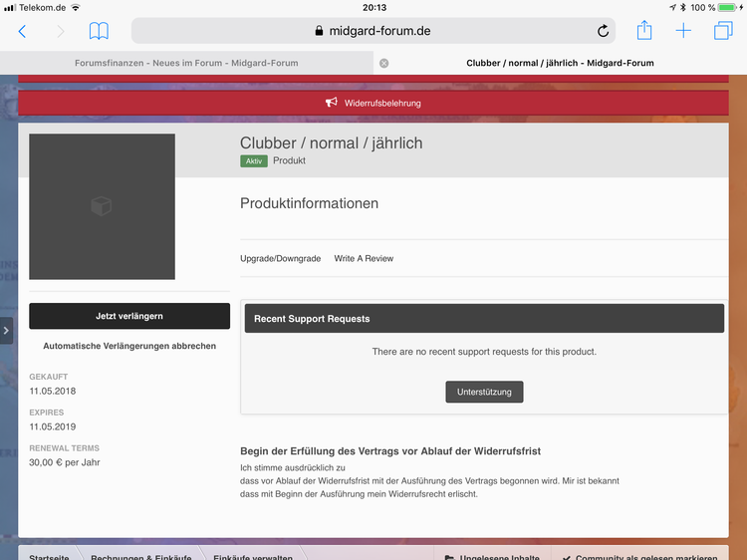Click the renewal price 30,00 € per Jahr
Screen dimensions: 747x560
point(65,462)
